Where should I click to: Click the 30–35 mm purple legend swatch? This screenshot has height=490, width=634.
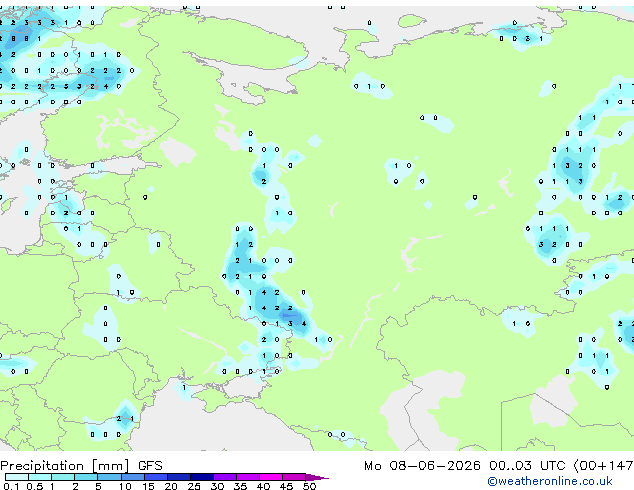(225, 477)
